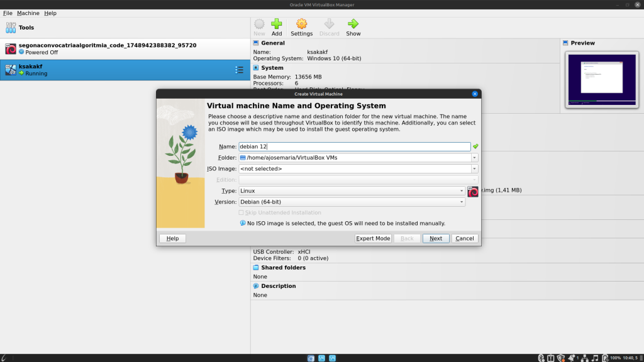Click the 'USB Controller: xHCI' text
Screen dimensions: 644x362
point(282,252)
